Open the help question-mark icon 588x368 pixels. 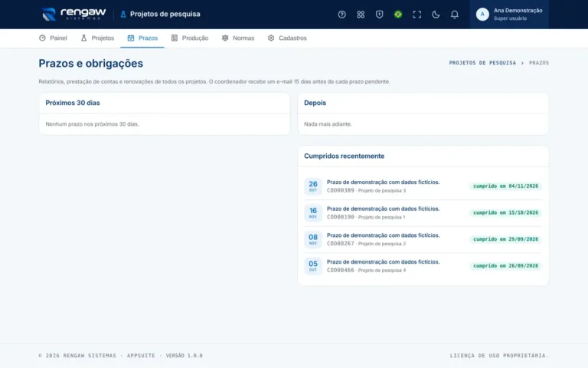pos(341,15)
